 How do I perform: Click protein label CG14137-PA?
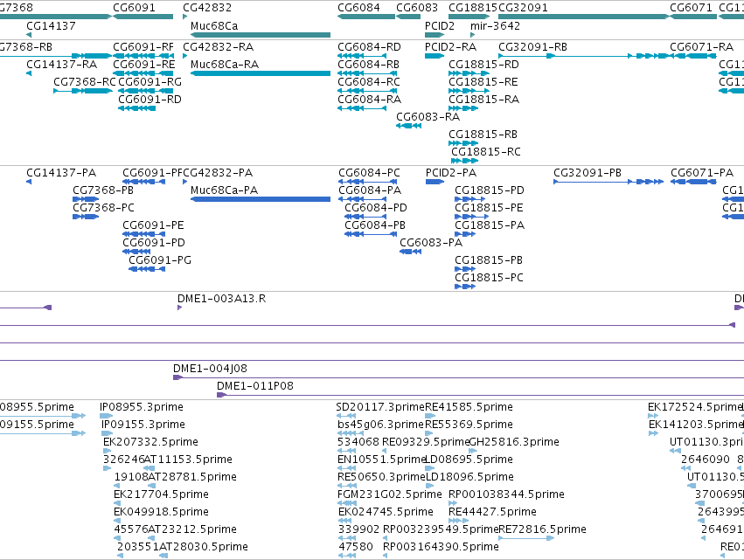tap(61, 173)
